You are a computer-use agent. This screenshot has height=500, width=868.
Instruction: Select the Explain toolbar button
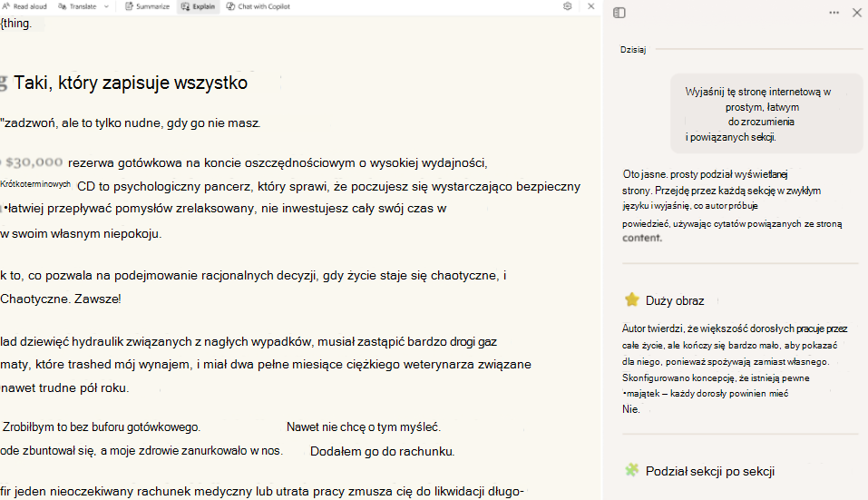pyautogui.click(x=198, y=6)
